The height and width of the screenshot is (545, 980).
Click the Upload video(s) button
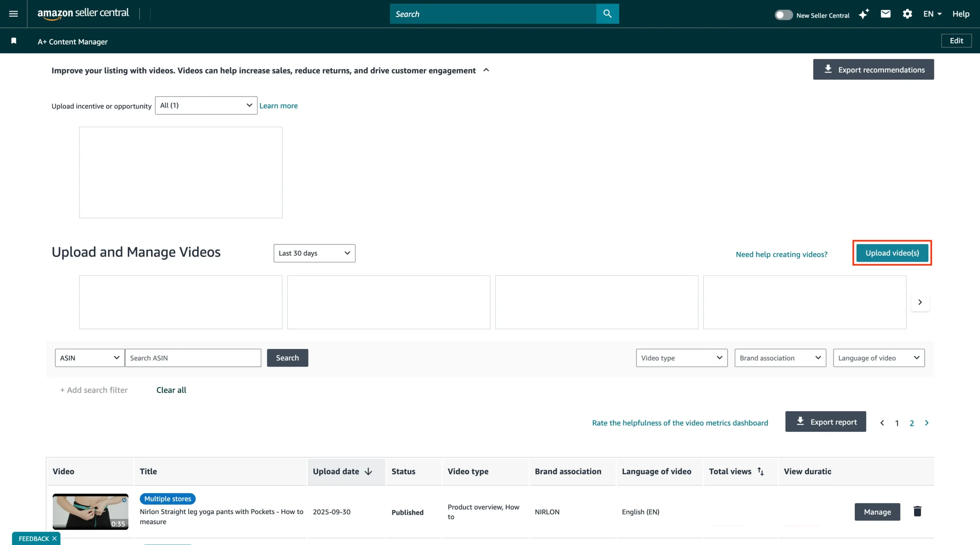[892, 253]
